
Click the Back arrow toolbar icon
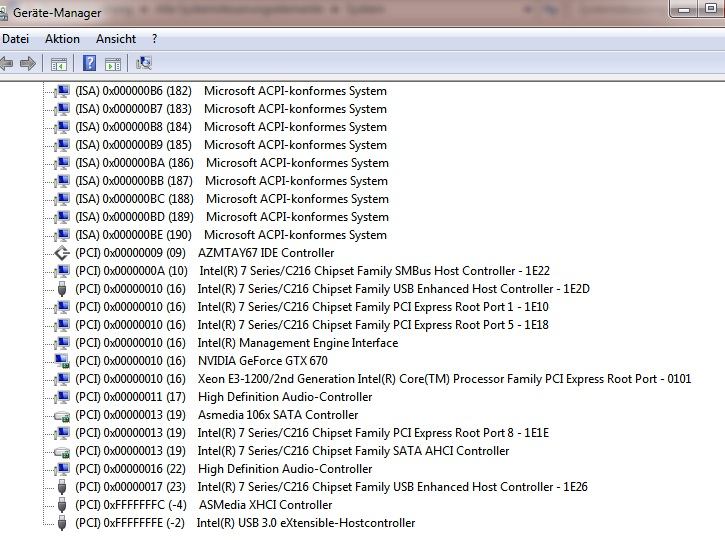pos(6,63)
